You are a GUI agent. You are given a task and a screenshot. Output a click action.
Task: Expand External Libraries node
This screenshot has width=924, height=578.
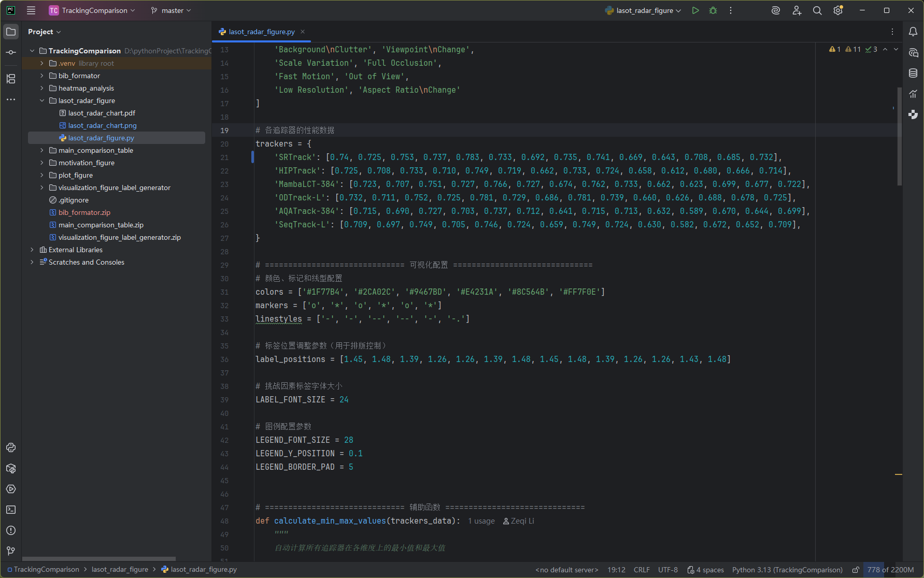coord(32,250)
